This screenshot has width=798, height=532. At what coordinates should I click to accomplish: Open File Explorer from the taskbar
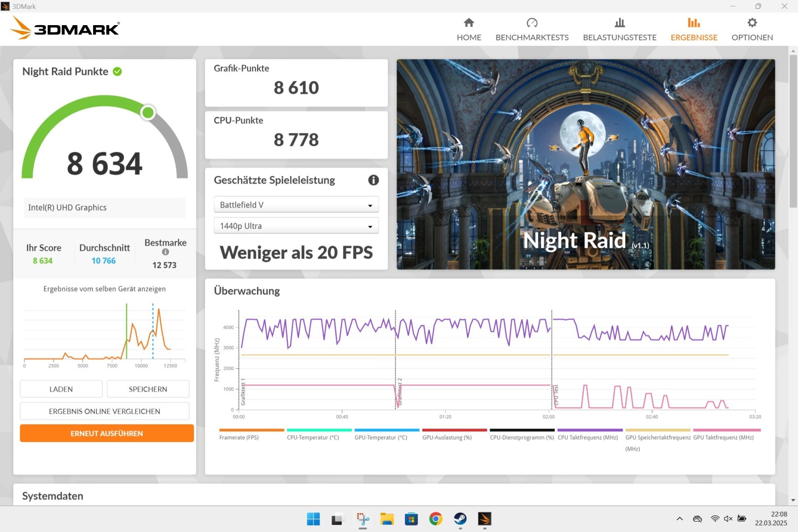pyautogui.click(x=387, y=519)
